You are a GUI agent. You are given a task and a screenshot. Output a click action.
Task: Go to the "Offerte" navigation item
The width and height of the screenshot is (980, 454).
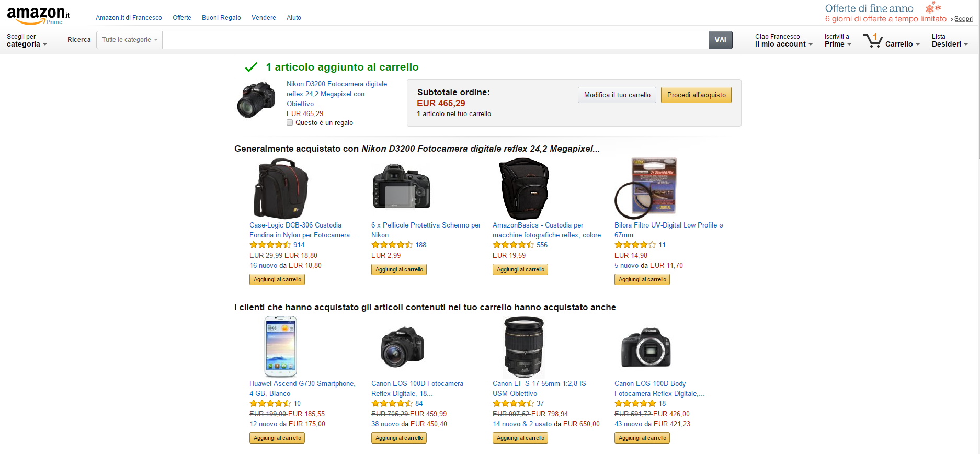point(182,18)
